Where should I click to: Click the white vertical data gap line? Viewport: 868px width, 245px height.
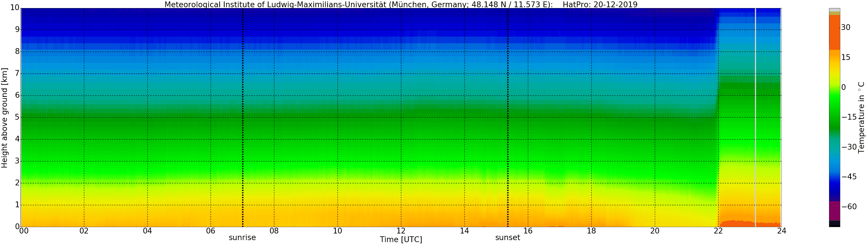[x=755, y=118]
